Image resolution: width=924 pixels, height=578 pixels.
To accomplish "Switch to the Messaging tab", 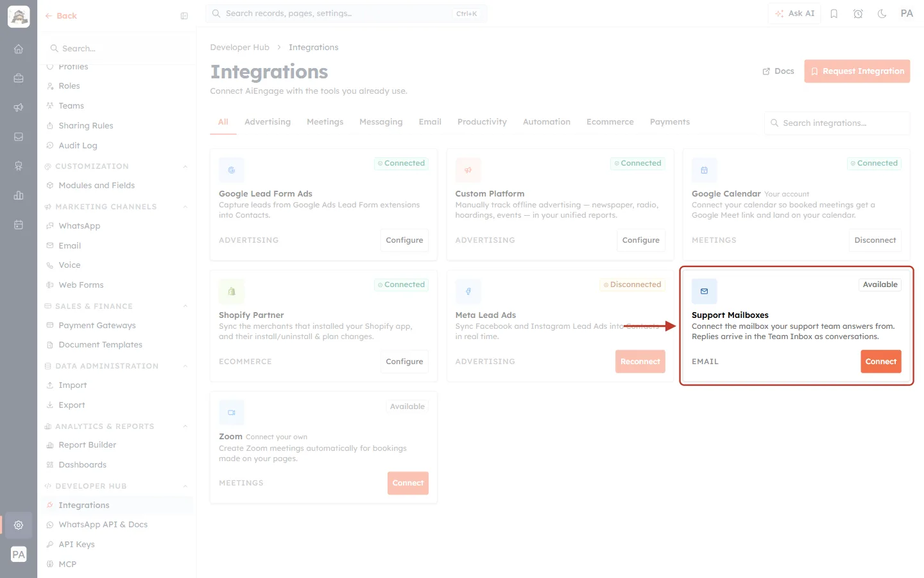I will [381, 122].
